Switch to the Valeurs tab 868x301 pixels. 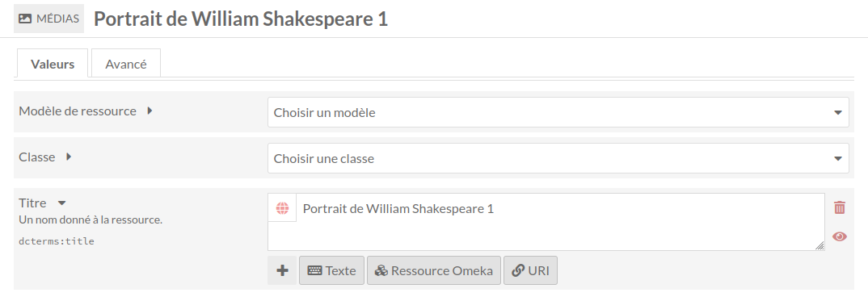click(53, 64)
